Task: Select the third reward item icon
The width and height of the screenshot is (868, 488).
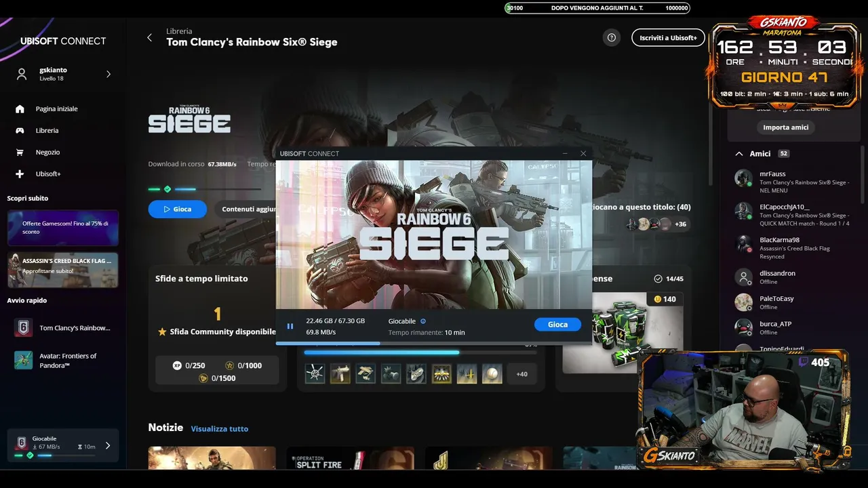Action: [x=366, y=373]
